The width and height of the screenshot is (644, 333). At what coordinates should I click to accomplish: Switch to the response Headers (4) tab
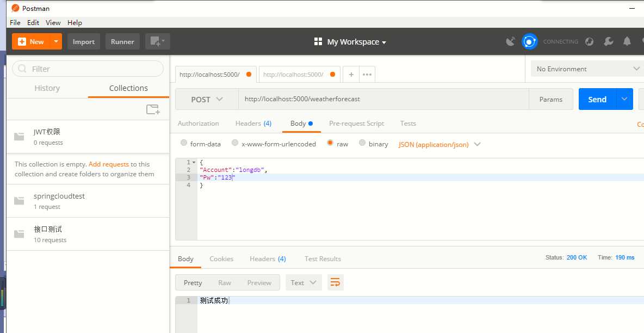point(268,258)
